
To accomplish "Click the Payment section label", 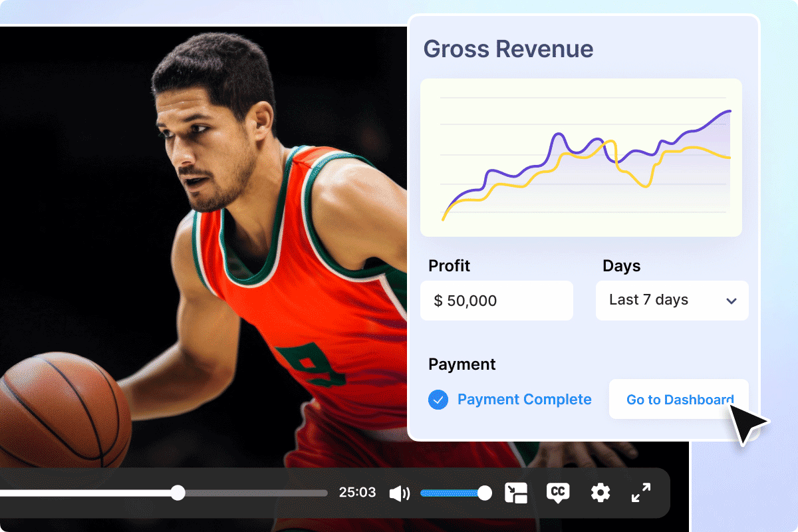I will 462,364.
